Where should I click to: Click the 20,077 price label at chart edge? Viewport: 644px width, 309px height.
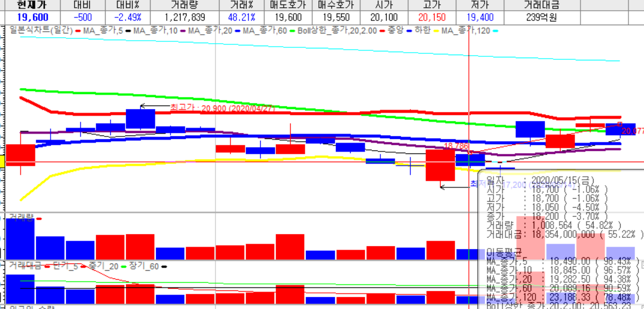[x=633, y=131]
